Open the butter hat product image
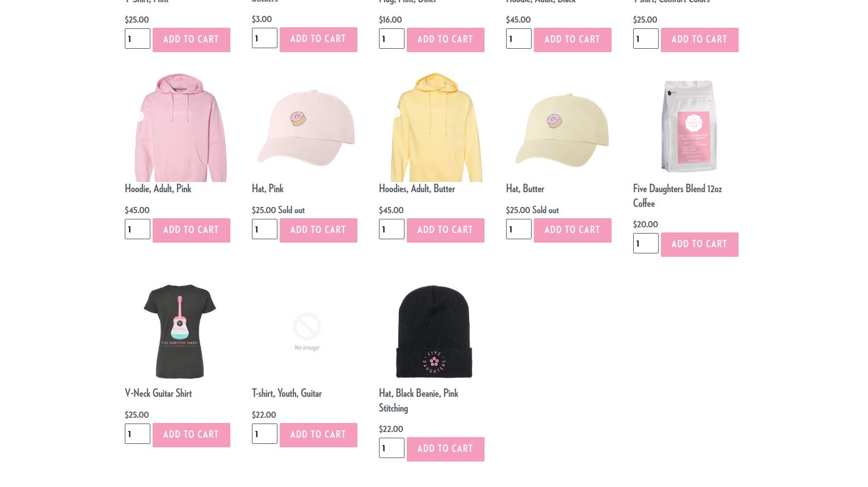The image size is (868, 487). [561, 130]
